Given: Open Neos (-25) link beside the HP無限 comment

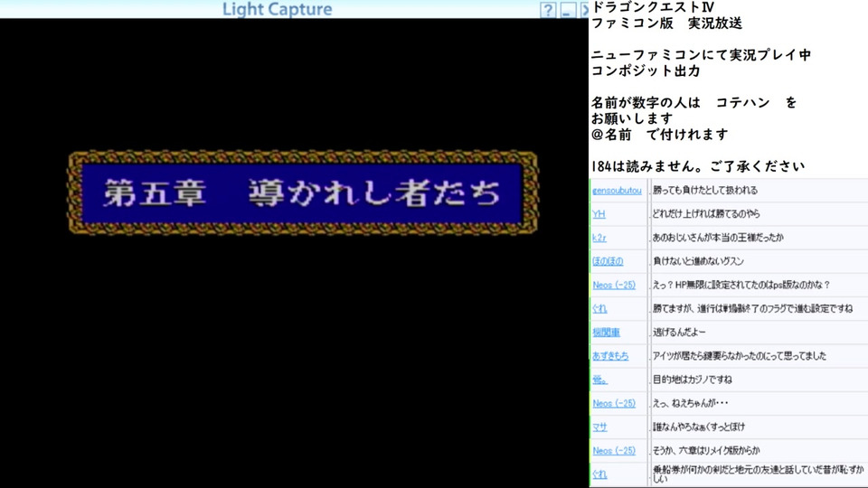Looking at the screenshot, I should pos(614,285).
